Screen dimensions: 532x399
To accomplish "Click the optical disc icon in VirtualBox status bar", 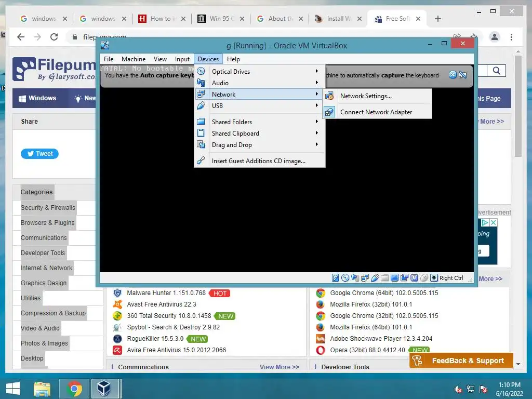I will click(345, 278).
